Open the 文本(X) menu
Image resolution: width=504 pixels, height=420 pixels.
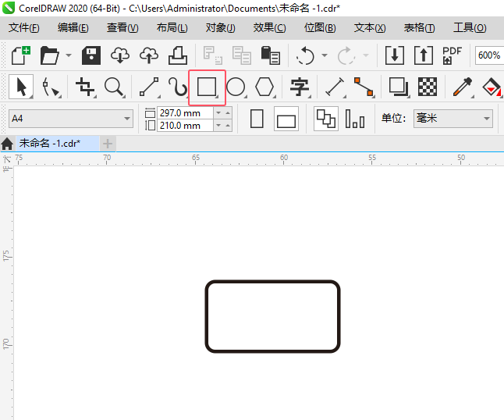[x=370, y=27]
